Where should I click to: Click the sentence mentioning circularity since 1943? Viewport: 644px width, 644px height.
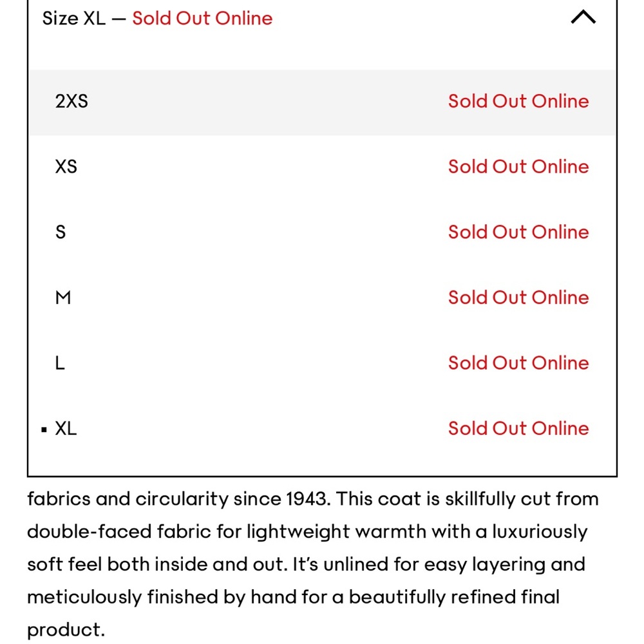click(x=178, y=499)
